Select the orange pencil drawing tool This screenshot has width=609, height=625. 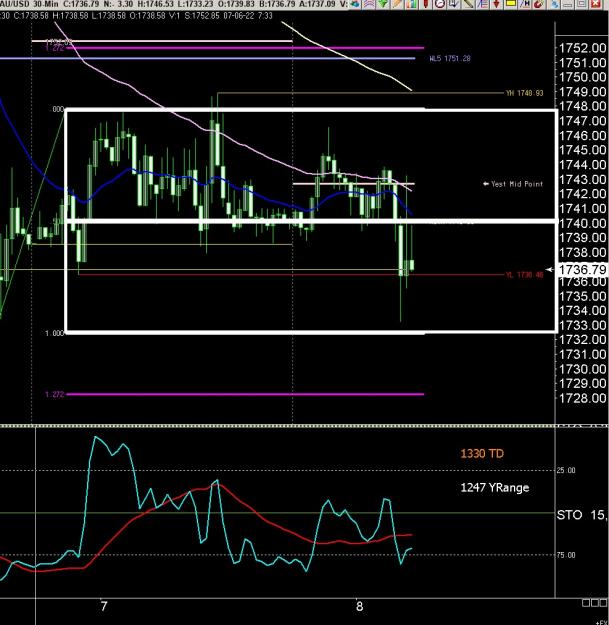tap(397, 3)
